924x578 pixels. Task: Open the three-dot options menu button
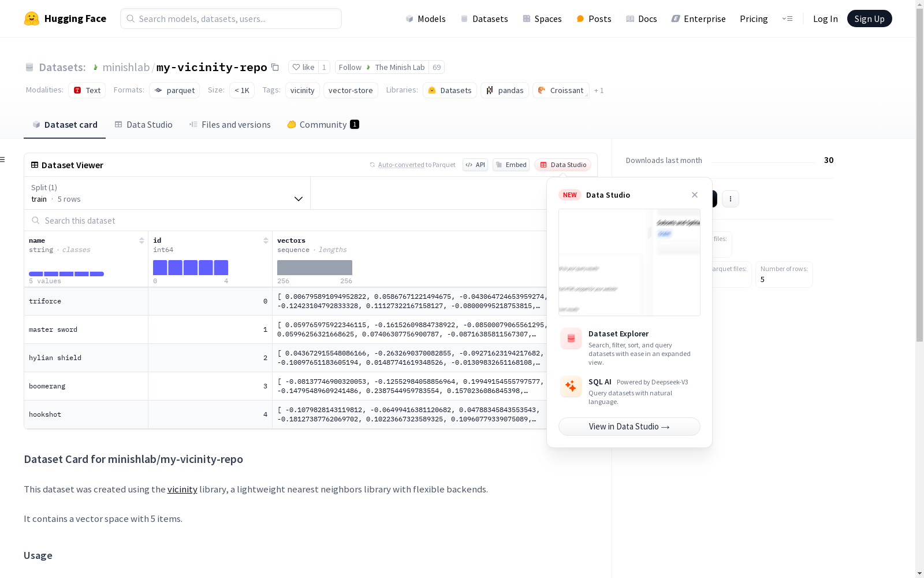[731, 199]
